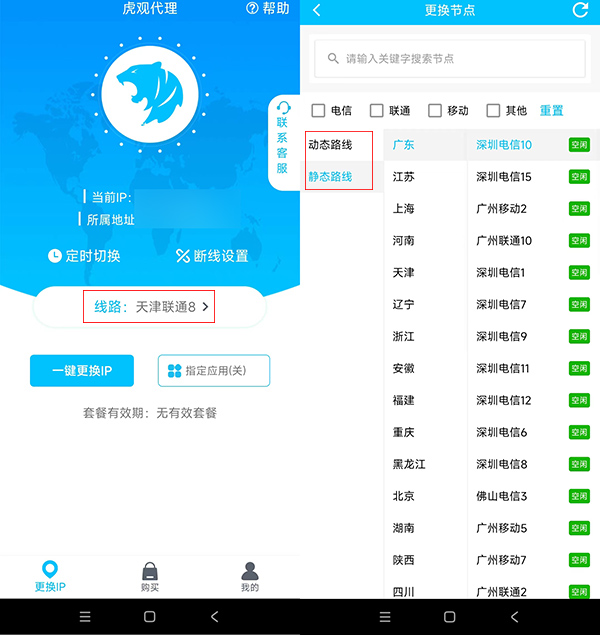600x635 pixels.
Task: Choose node 广州移动2
Action: click(x=501, y=209)
